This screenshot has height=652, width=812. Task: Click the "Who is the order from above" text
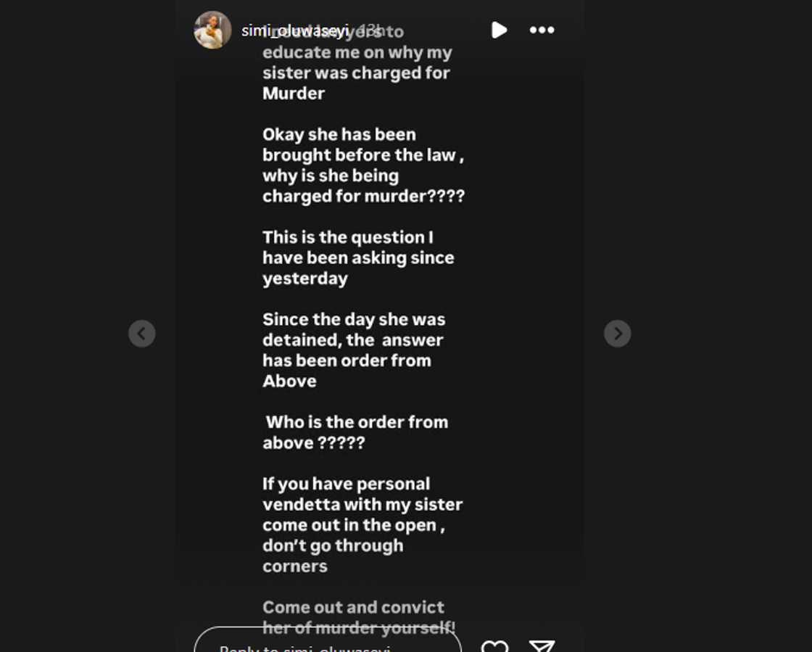click(355, 422)
